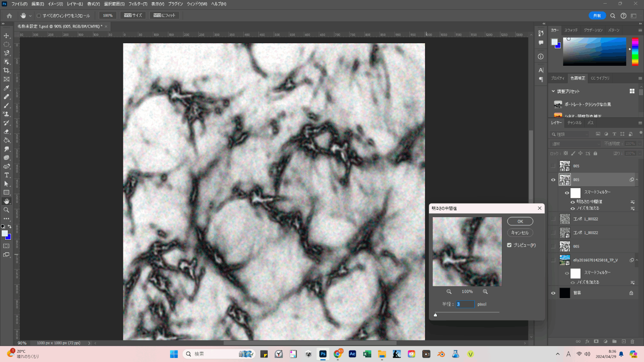Select the Move tool

click(6, 35)
